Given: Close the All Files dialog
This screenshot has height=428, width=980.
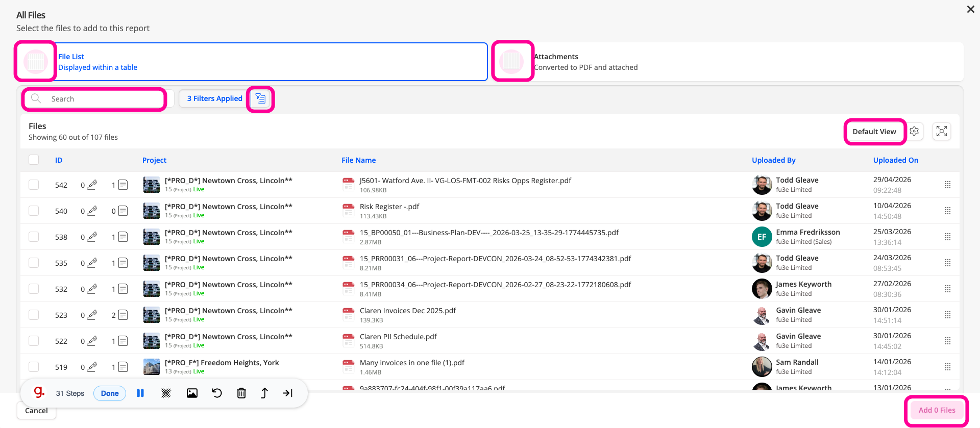Looking at the screenshot, I should 970,9.
